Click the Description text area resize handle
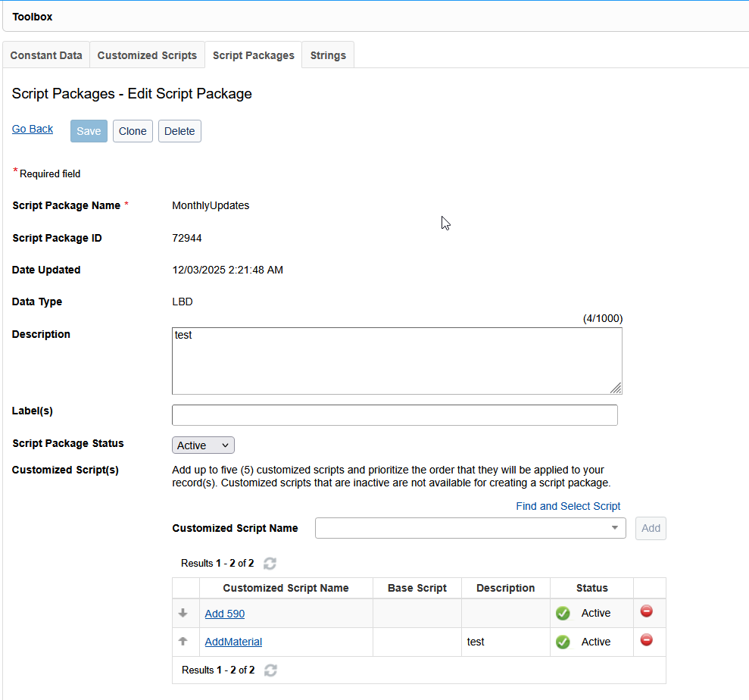This screenshot has width=749, height=700. (616, 388)
